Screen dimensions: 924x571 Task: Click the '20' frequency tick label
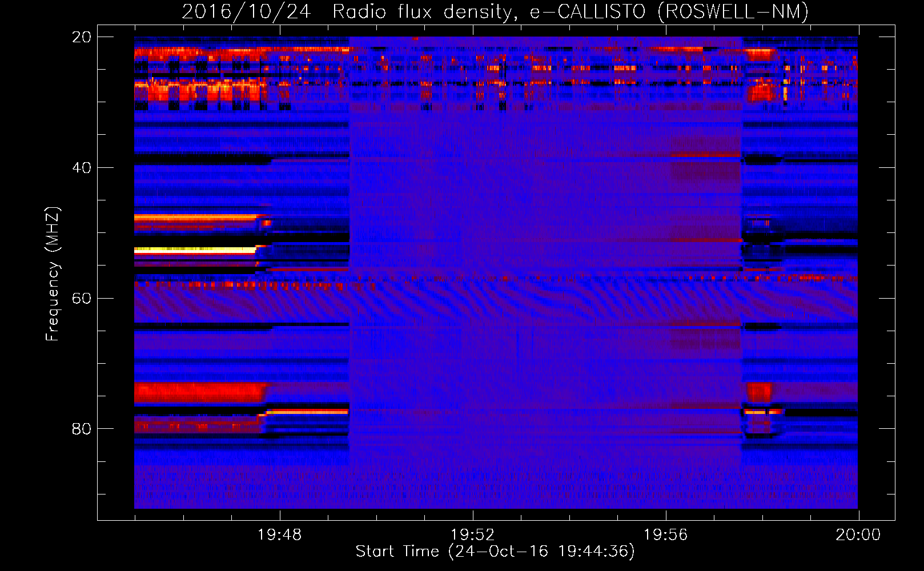pos(82,37)
